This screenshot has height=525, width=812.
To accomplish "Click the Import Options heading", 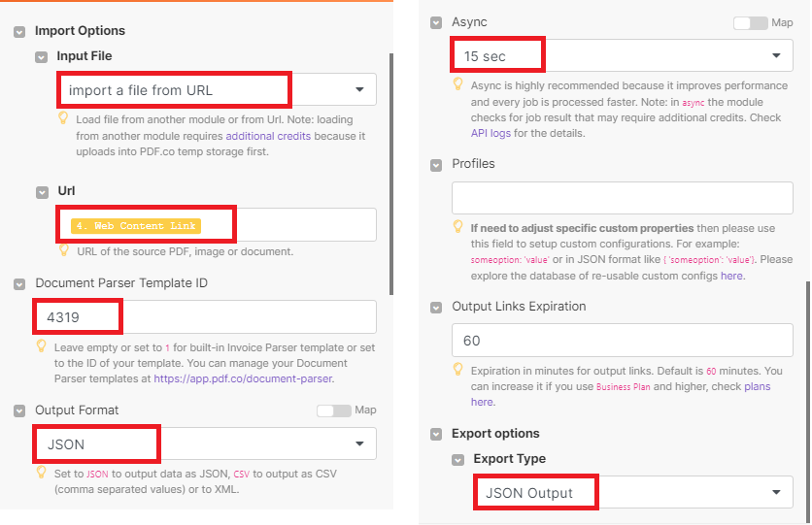I will [80, 31].
